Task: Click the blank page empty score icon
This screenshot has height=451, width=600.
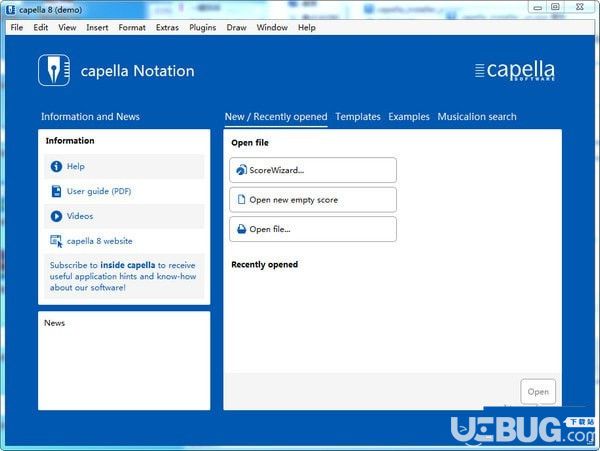Action: click(x=241, y=199)
